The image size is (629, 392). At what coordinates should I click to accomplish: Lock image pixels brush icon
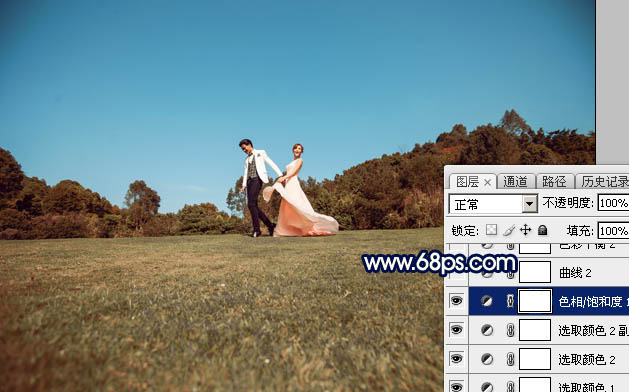tap(509, 230)
